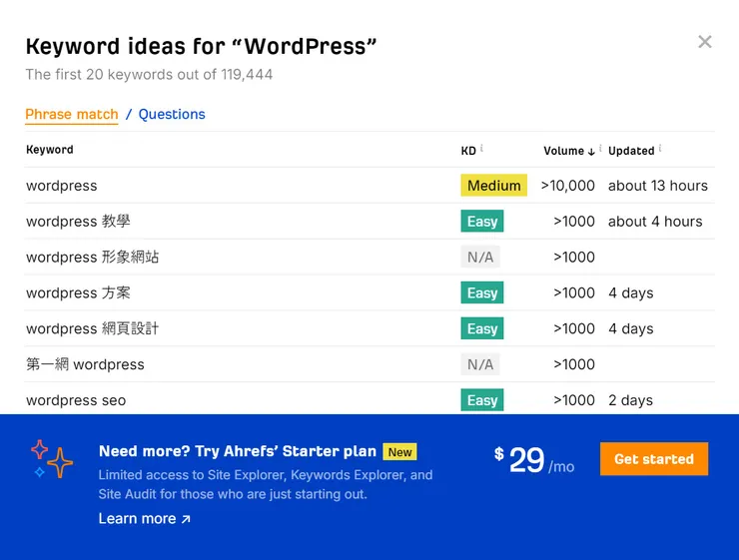Click the "2 days" updated value

630,400
